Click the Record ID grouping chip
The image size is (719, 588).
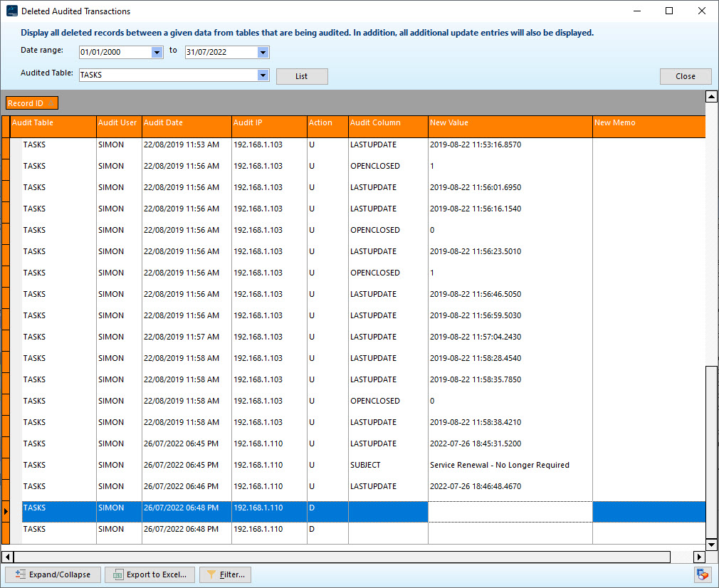tap(31, 103)
